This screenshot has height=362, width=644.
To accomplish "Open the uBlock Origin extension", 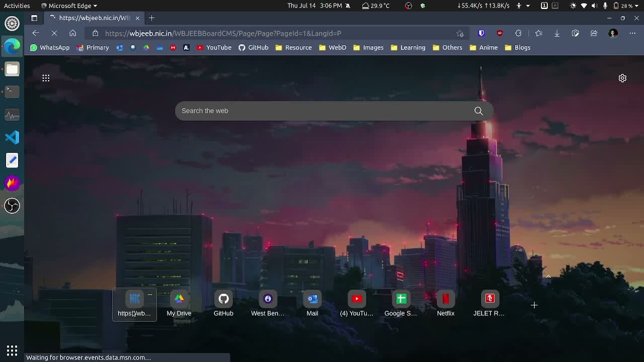I will 500,33.
